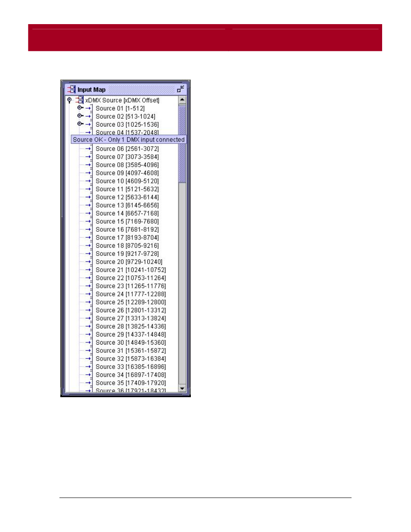Image resolution: width=411 pixels, height=532 pixels.
Task: Click the arrow icon beside Source 23
Action: click(x=89, y=286)
